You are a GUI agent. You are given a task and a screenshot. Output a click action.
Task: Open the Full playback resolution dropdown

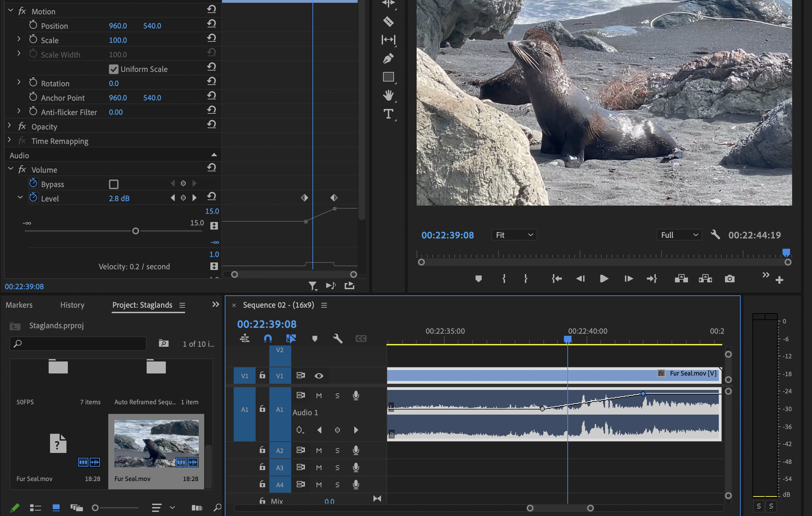click(x=679, y=235)
